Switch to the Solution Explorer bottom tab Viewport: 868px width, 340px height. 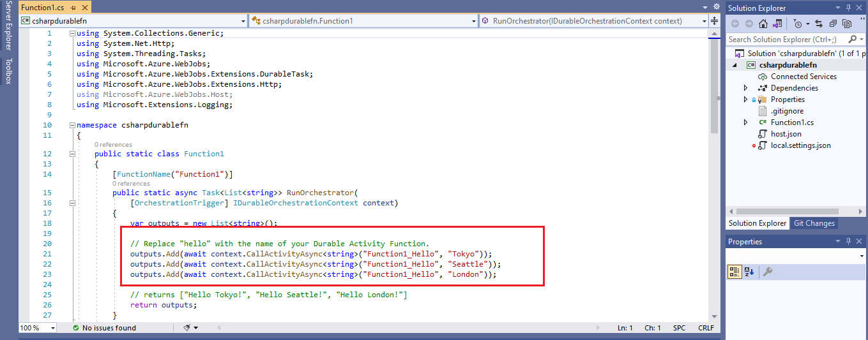(758, 223)
